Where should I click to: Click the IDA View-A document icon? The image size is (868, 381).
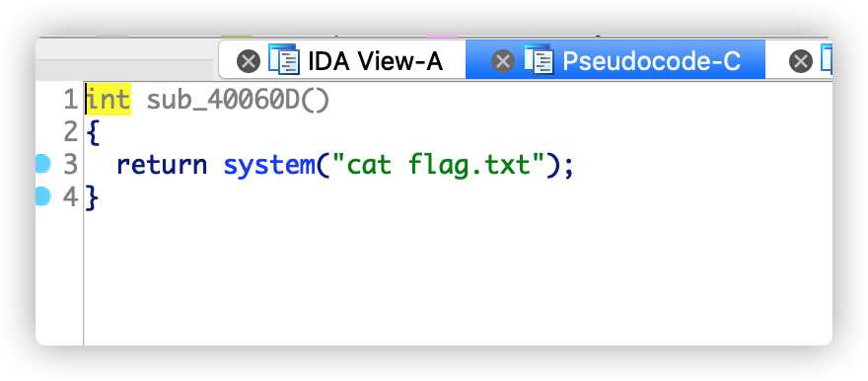click(x=284, y=59)
